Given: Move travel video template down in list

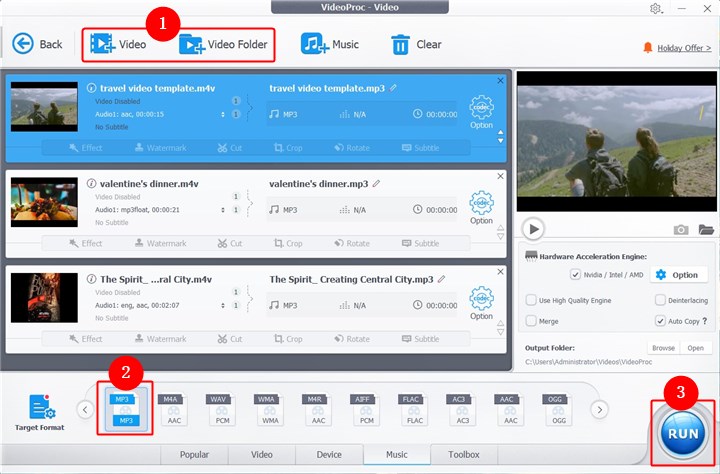Looking at the screenshot, I should 501,141.
